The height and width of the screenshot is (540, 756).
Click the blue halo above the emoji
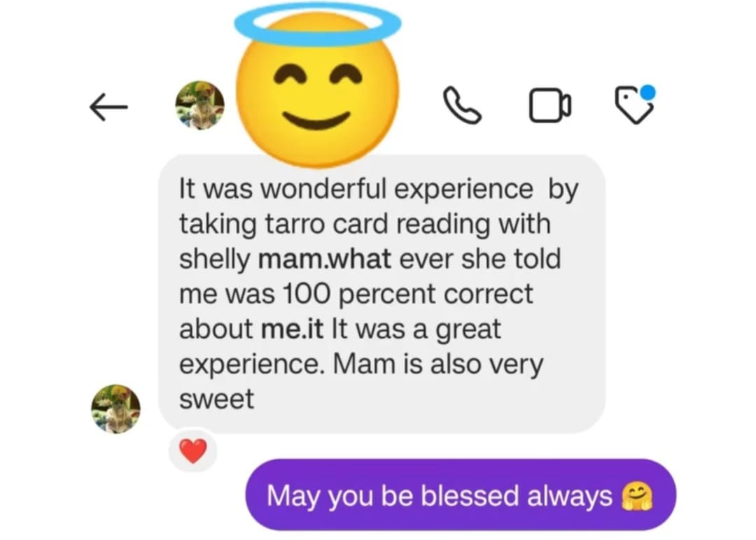point(317,24)
